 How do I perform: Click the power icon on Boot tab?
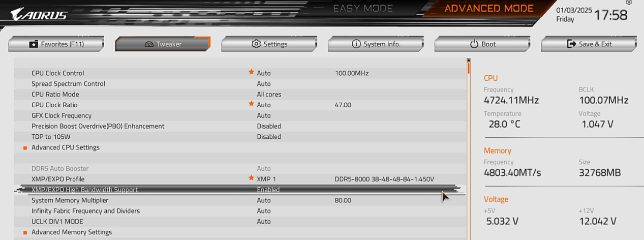point(474,44)
